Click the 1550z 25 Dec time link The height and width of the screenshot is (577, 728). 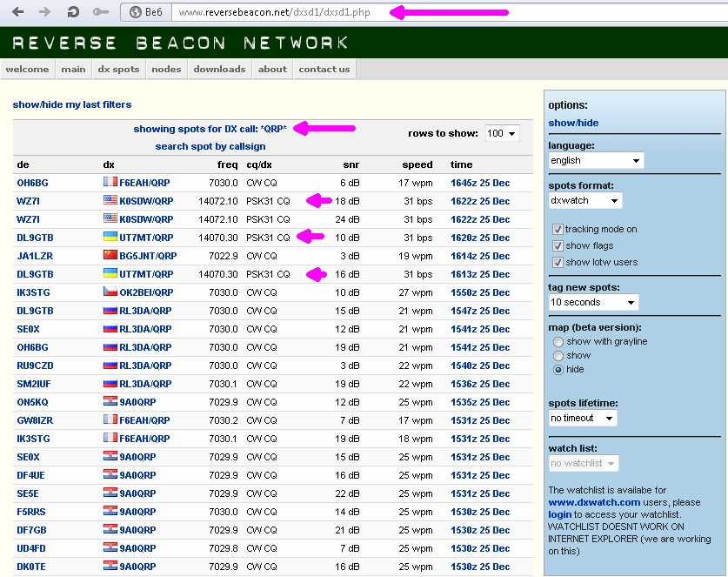[x=480, y=292]
